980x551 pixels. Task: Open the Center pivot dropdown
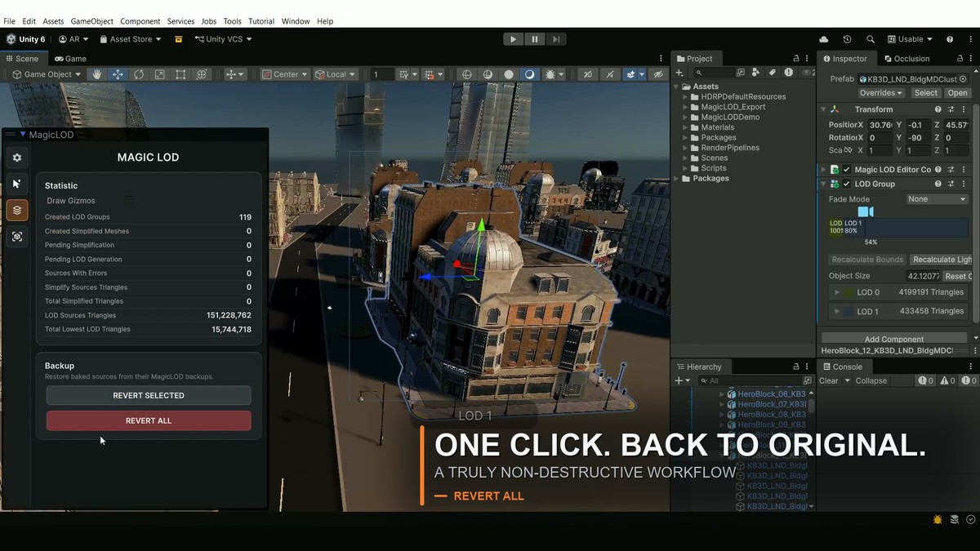284,74
